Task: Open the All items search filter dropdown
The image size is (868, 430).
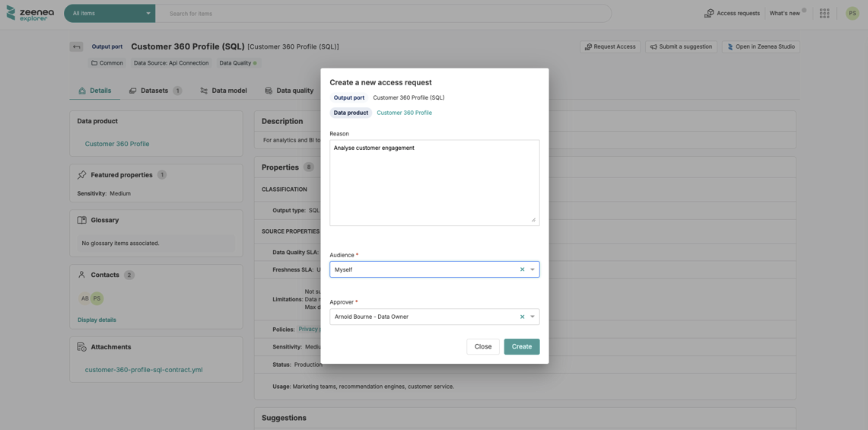Action: click(110, 13)
